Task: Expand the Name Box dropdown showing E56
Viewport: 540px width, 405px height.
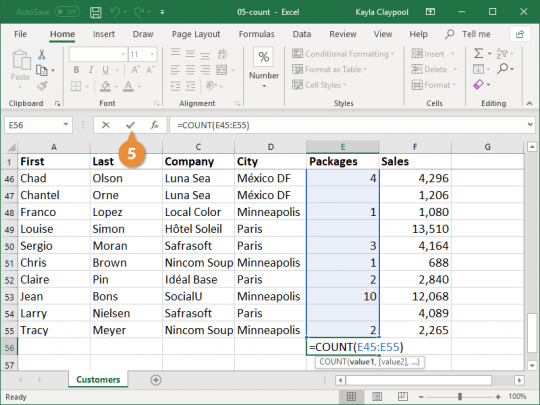Action: tap(65, 125)
